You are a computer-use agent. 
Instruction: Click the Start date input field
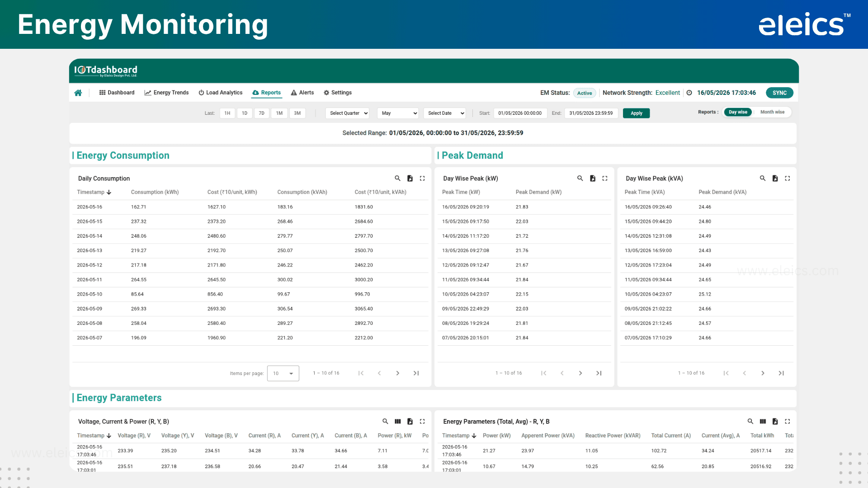pos(520,113)
